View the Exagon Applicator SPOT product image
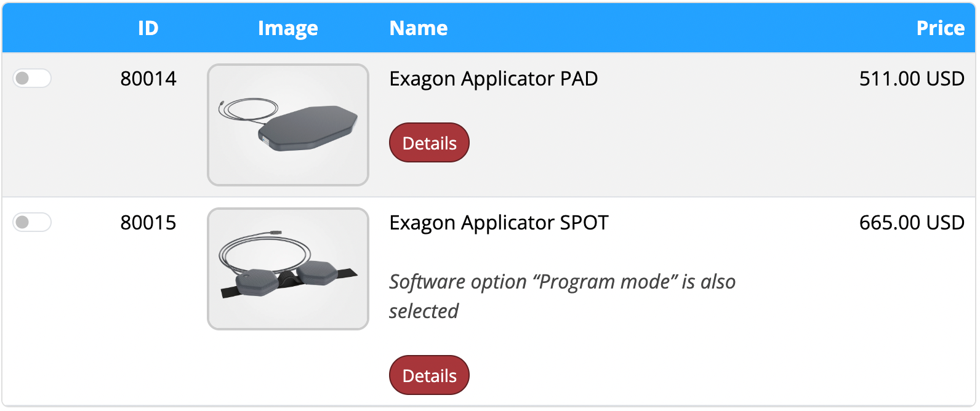Image resolution: width=980 pixels, height=411 pixels. [x=288, y=268]
